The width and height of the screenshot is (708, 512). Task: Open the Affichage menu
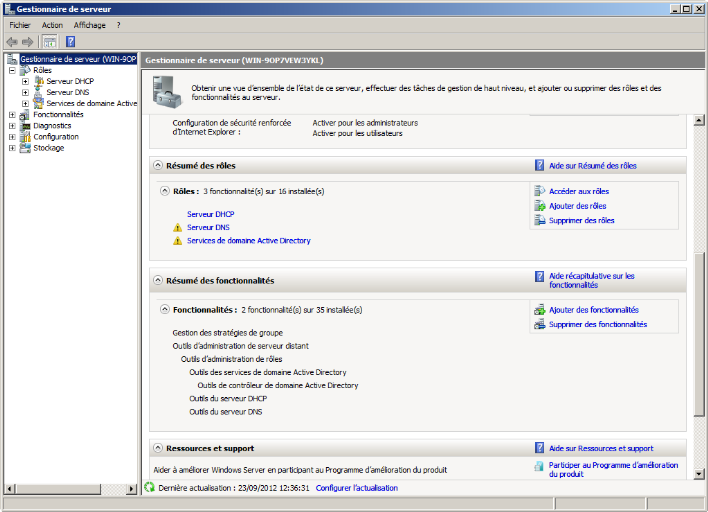click(x=89, y=25)
